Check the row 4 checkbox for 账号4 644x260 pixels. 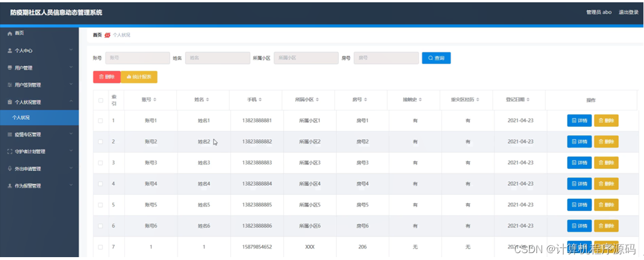[x=101, y=183]
